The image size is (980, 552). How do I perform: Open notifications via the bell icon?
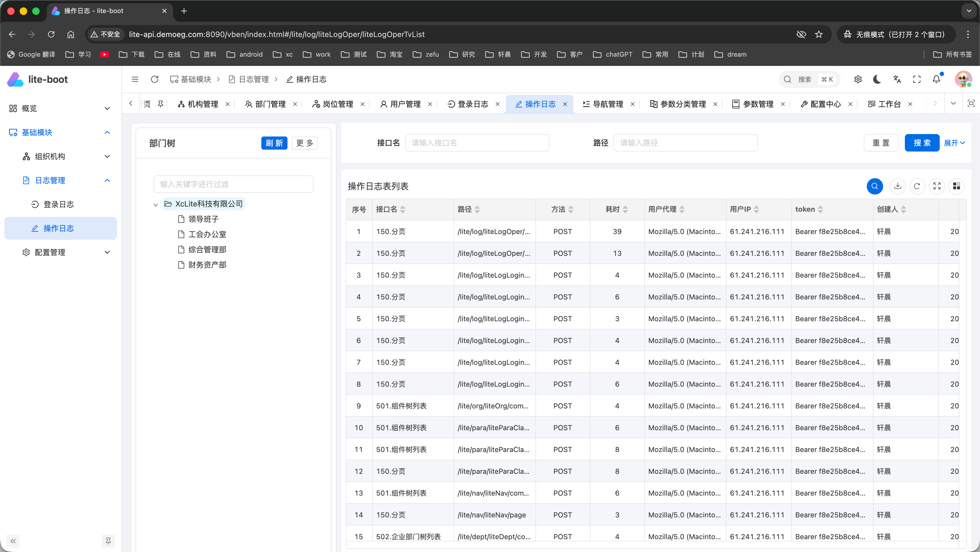tap(936, 79)
